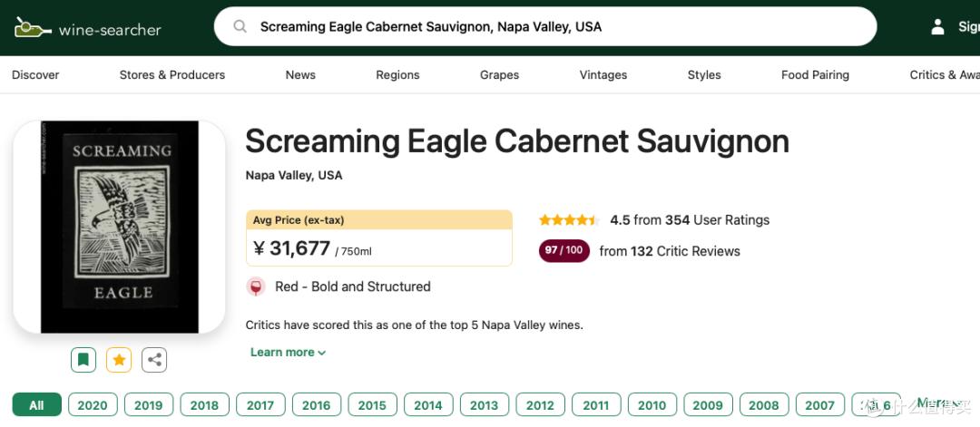The height and width of the screenshot is (427, 980).
Task: Open the Grapes menu item
Action: coord(499,75)
